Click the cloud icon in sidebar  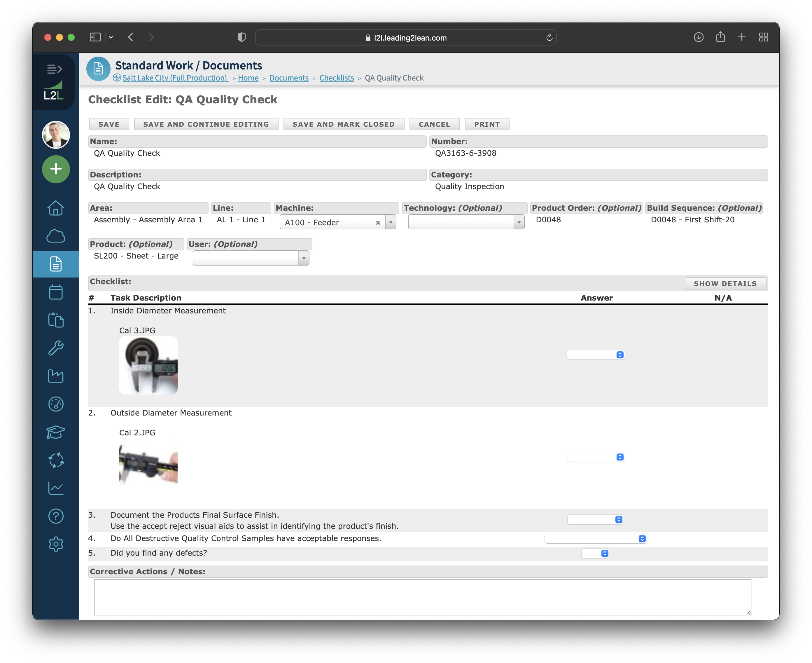pos(56,236)
